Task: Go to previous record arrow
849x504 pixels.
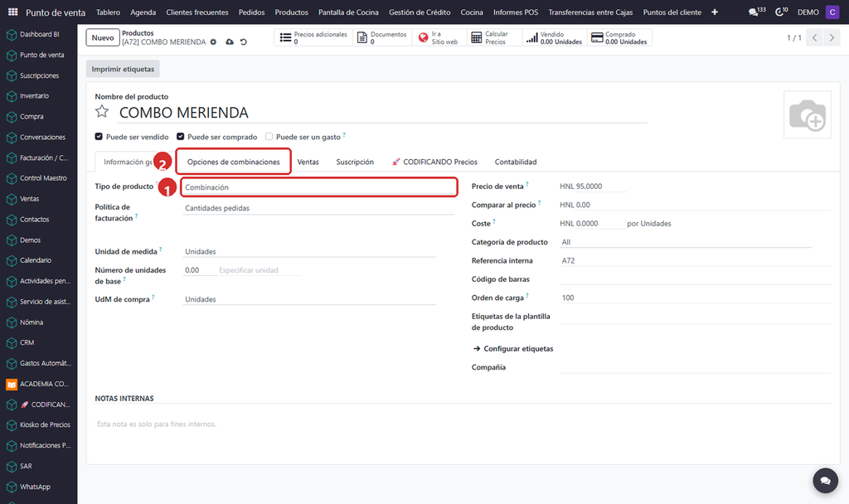Action: [814, 37]
